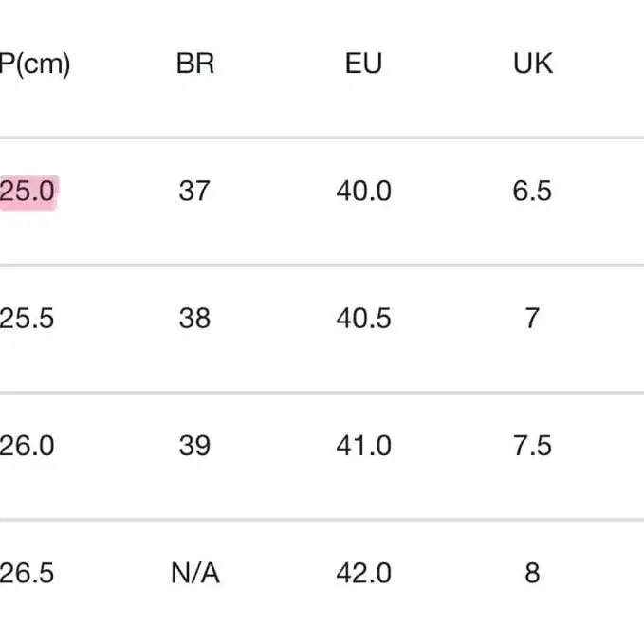This screenshot has width=644, height=644.
Task: Choose UK size 8 cell
Action: [x=532, y=573]
